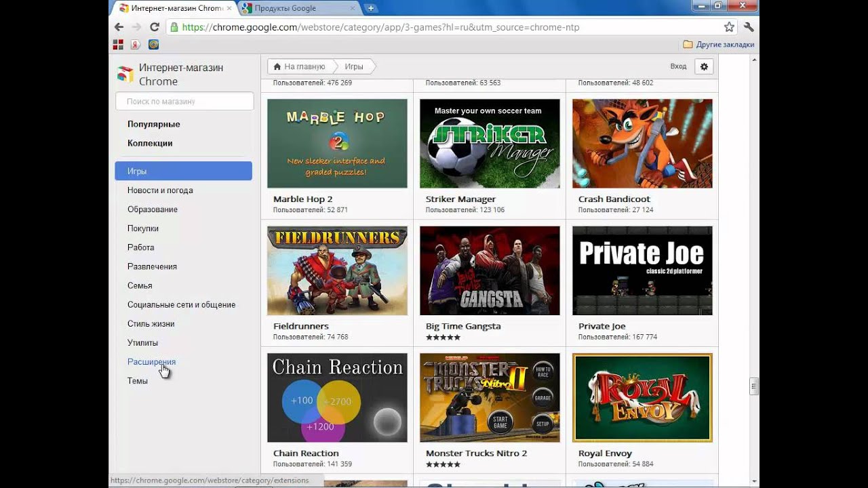
Task: Open the Private Joe thumbnail
Action: tap(642, 270)
